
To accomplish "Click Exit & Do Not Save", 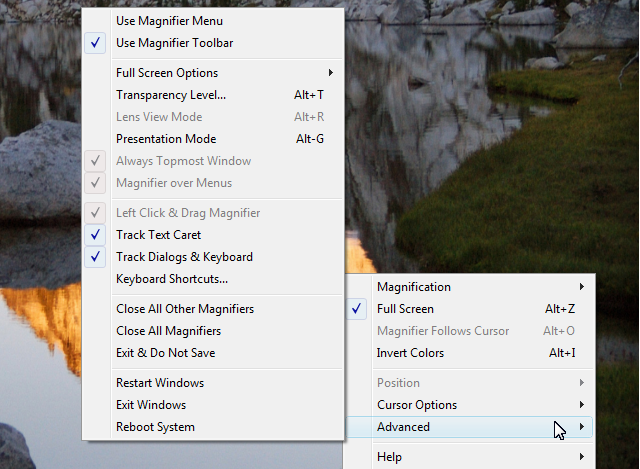I will (165, 353).
